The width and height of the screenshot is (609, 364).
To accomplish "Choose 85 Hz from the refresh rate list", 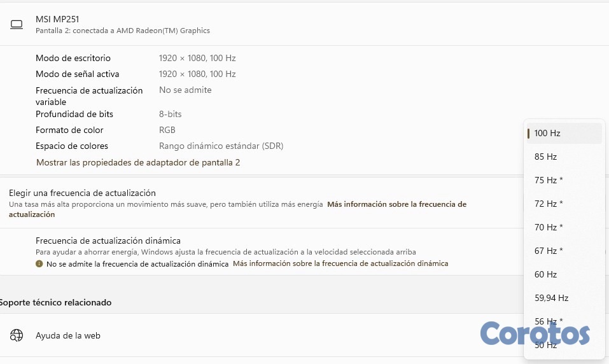I will click(546, 157).
